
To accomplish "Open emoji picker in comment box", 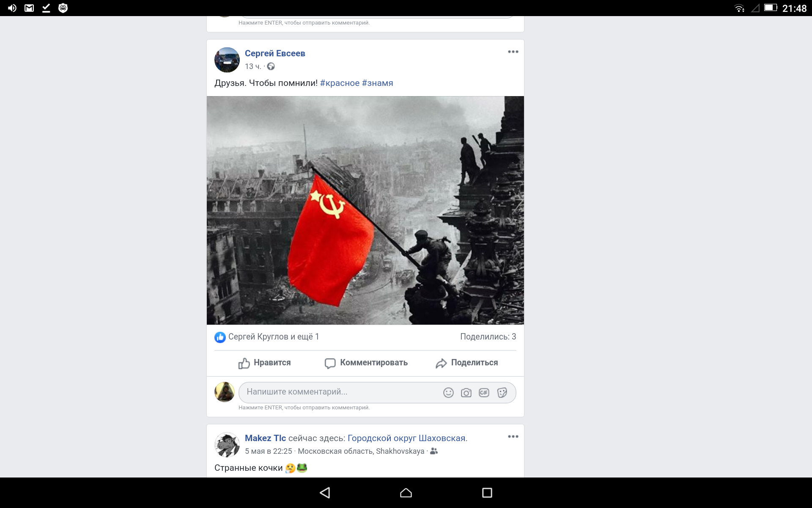I will 448,393.
